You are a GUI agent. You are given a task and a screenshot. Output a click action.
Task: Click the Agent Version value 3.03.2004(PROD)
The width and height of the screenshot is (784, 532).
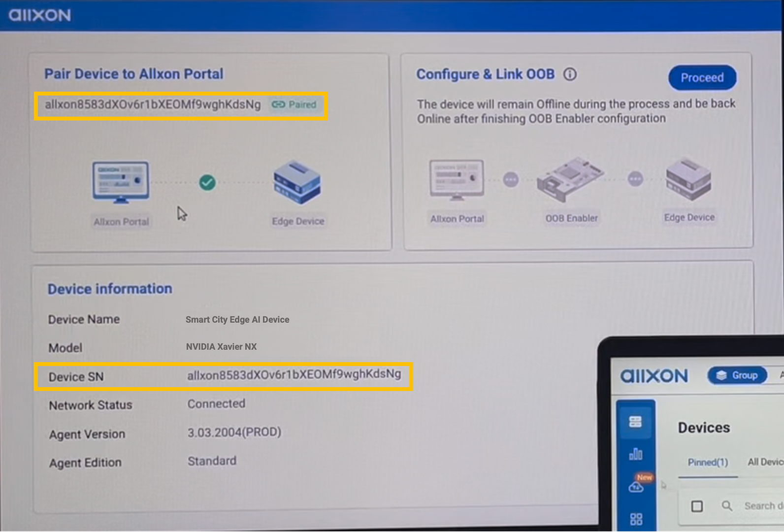[234, 432]
